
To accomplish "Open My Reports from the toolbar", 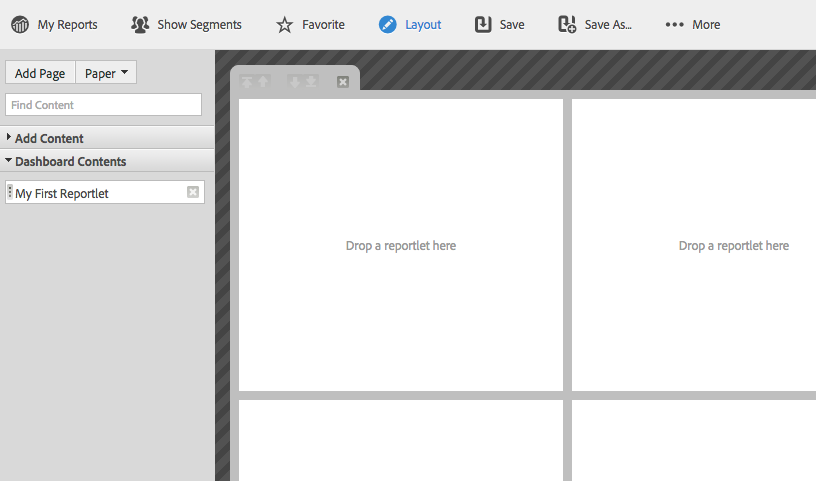I will click(54, 24).
